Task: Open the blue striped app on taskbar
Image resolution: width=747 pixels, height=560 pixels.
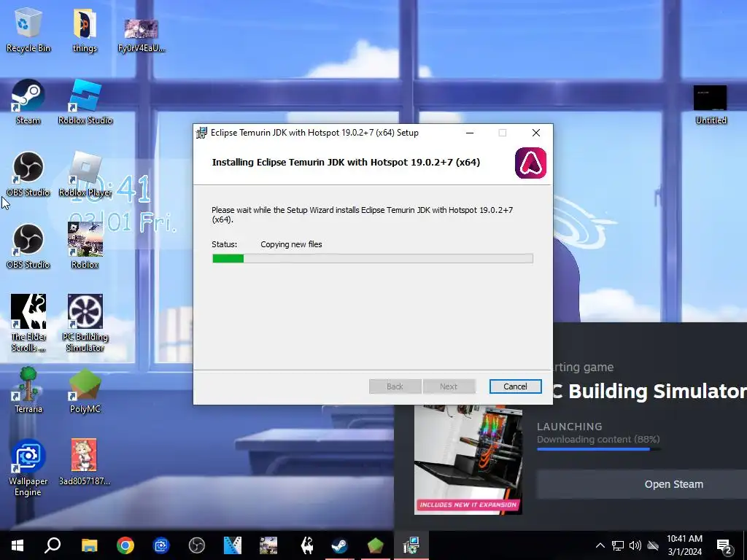Action: (x=233, y=545)
